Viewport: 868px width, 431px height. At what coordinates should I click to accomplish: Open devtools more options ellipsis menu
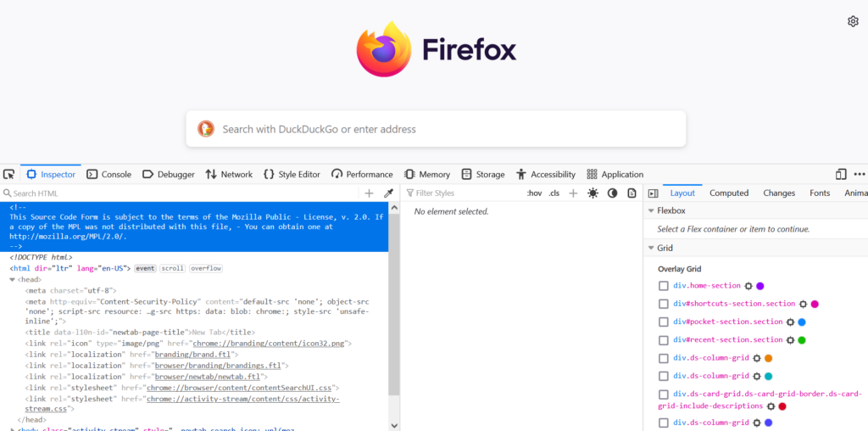pos(860,175)
